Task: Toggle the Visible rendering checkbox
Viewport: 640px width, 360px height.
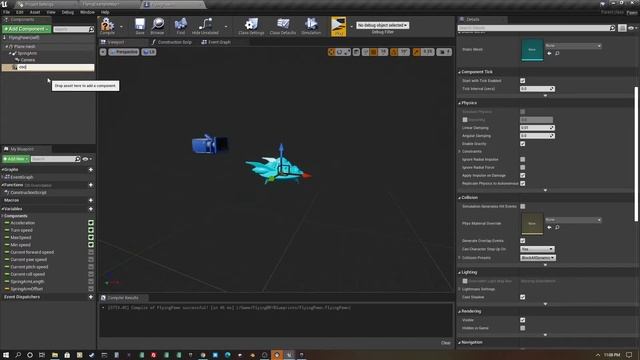Action: 522,320
